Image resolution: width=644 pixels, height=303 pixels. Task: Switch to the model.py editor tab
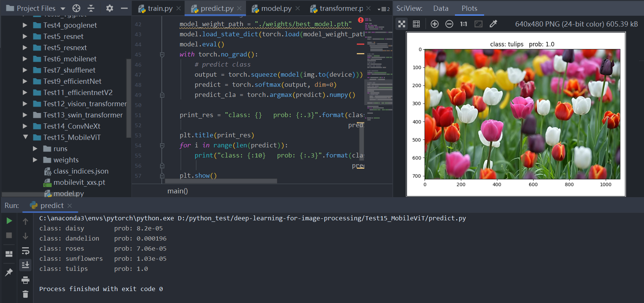(276, 8)
